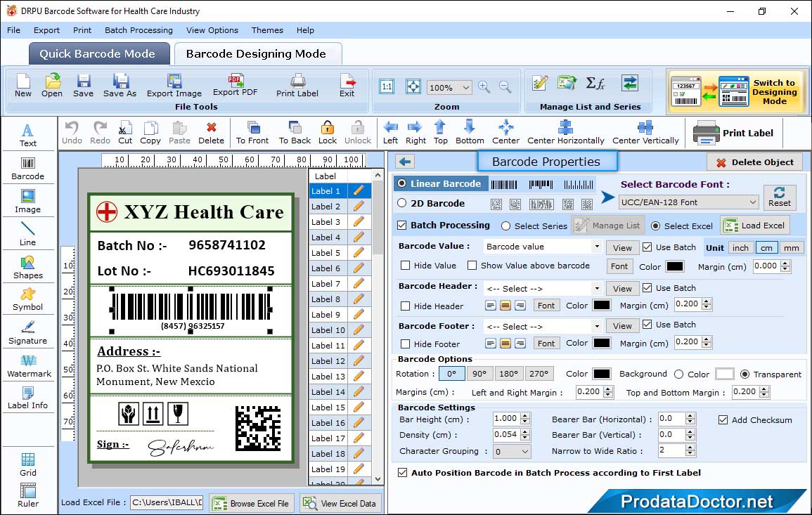Click Print Label in File Tools
Image resolution: width=812 pixels, height=515 pixels.
coord(297,85)
